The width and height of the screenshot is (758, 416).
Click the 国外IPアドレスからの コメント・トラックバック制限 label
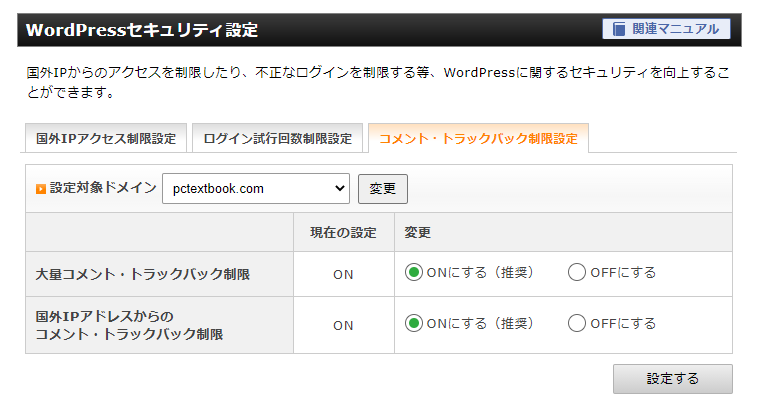point(129,325)
